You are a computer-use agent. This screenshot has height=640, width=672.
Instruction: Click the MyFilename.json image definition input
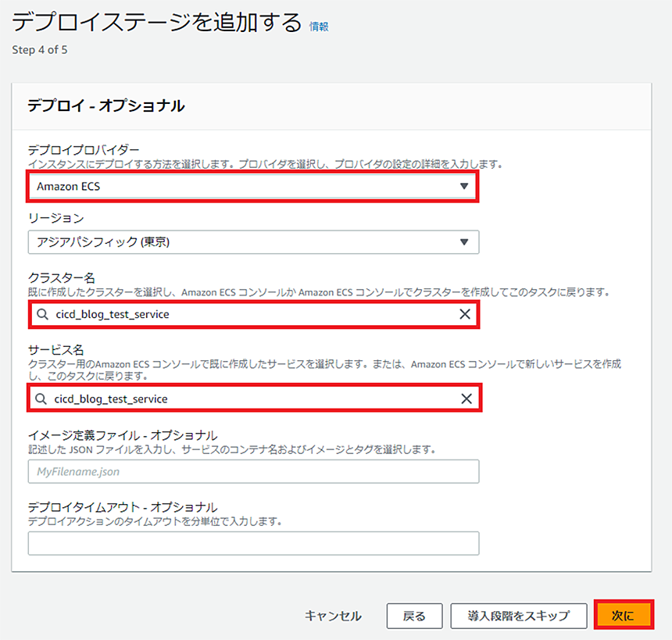[x=253, y=471]
